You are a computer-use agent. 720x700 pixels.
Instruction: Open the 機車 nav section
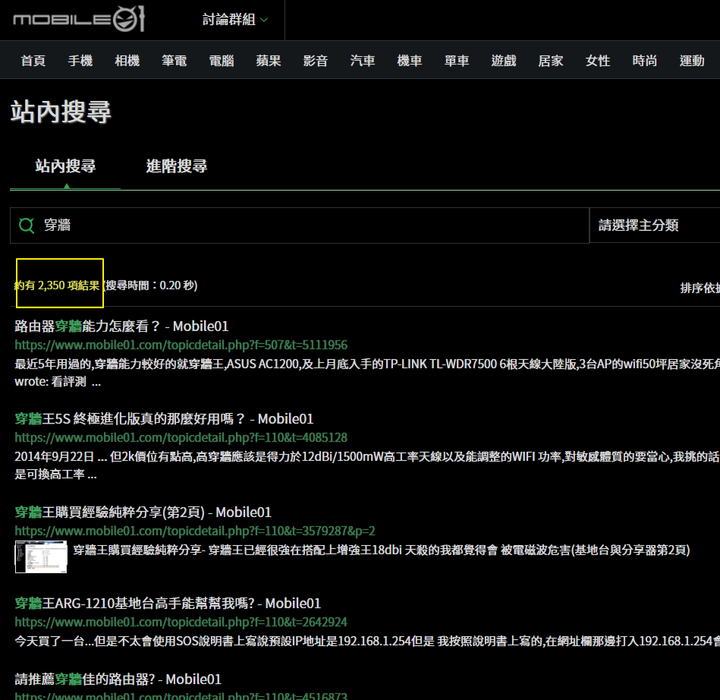pyautogui.click(x=410, y=60)
